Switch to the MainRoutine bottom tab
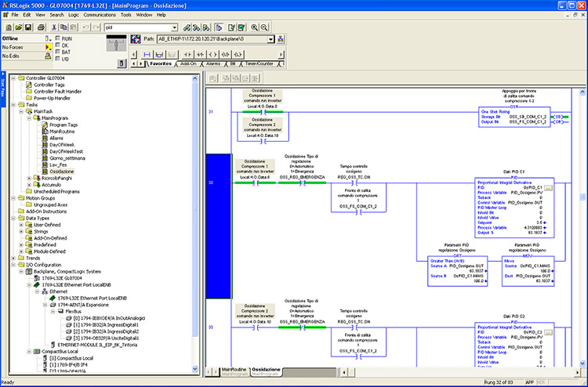Image resolution: width=588 pixels, height=387 pixels. (234, 371)
